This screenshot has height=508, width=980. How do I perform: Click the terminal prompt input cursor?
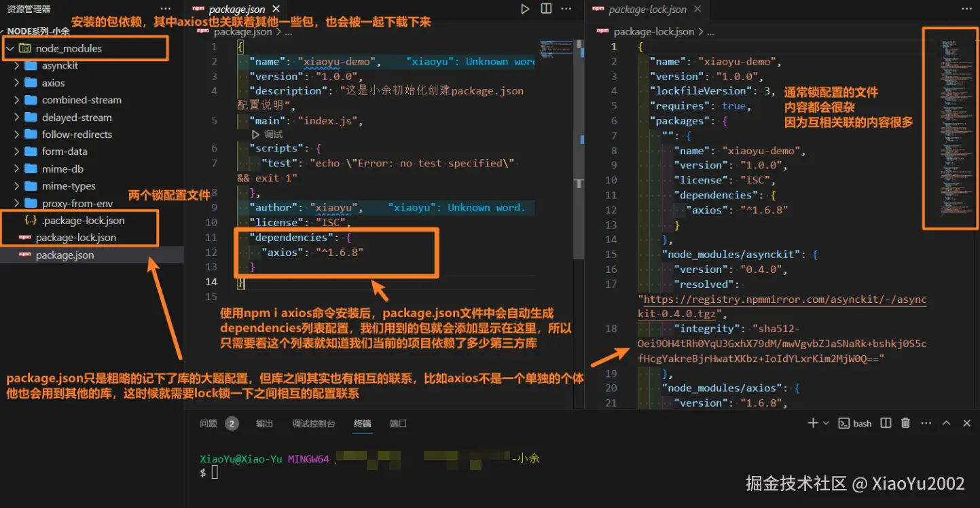point(215,472)
